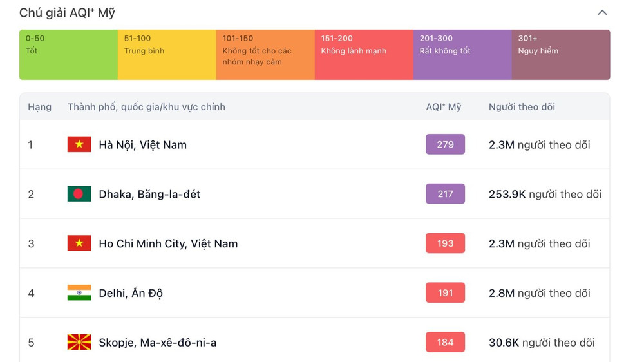The width and height of the screenshot is (644, 362).
Task: Click the North Macedonia flag beside Skopje
Action: [79, 342]
